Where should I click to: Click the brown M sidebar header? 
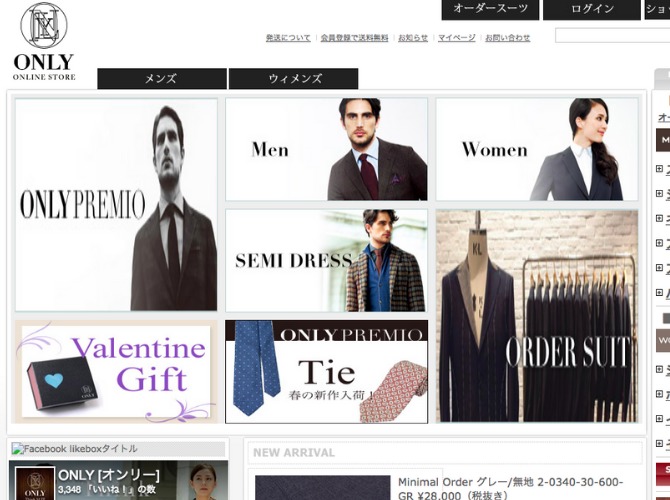point(663,140)
